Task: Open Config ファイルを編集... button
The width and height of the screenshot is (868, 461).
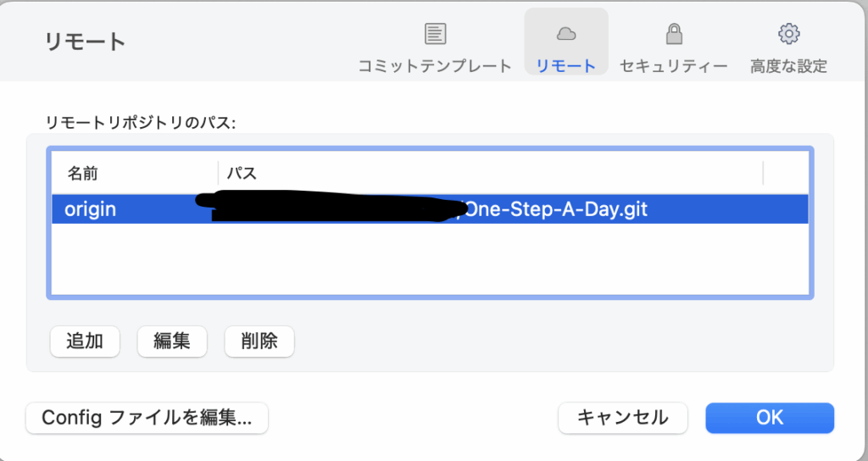Action: [x=147, y=418]
